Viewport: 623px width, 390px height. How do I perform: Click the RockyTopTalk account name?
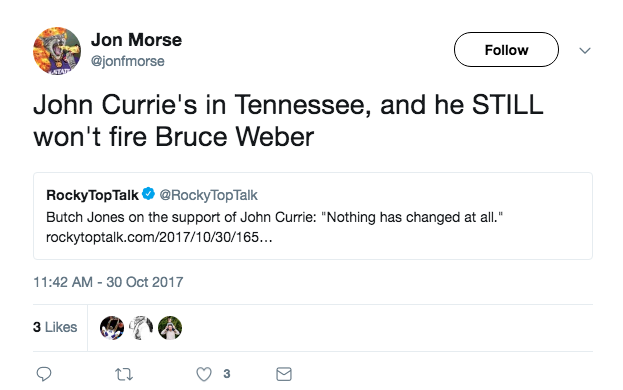pyautogui.click(x=92, y=195)
